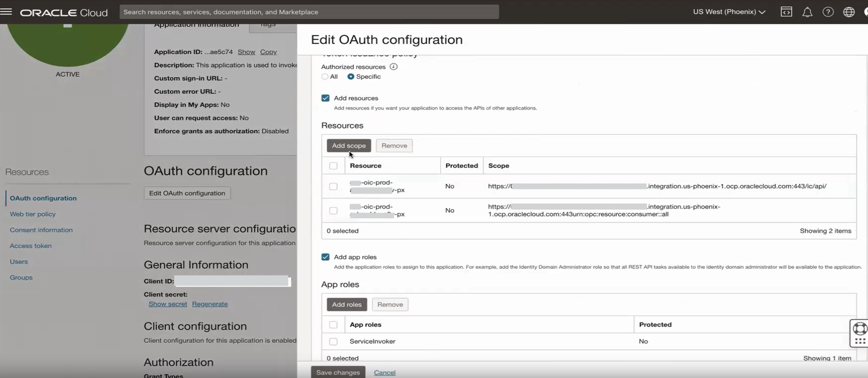
Task: Go to the Oracle Cloud home logo
Action: (64, 13)
